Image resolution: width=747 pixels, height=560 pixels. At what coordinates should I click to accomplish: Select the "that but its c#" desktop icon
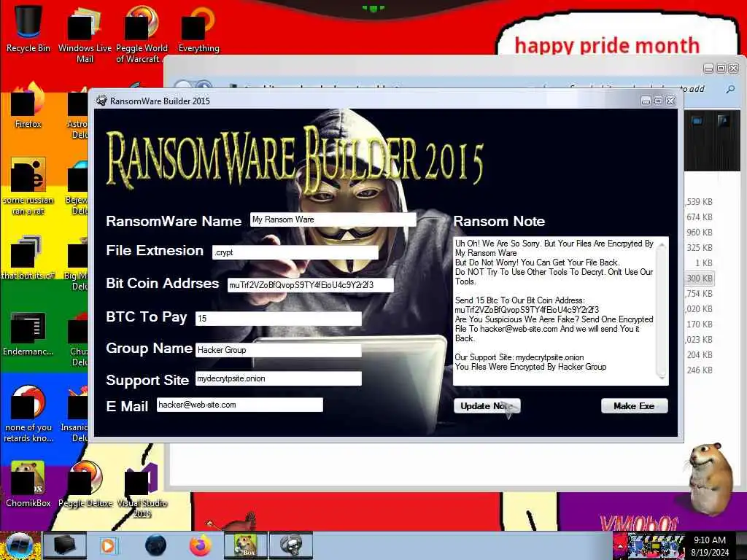[28, 257]
